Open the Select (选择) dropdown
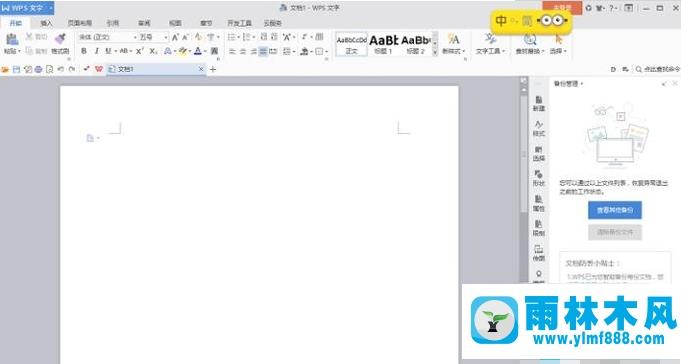 click(x=558, y=43)
